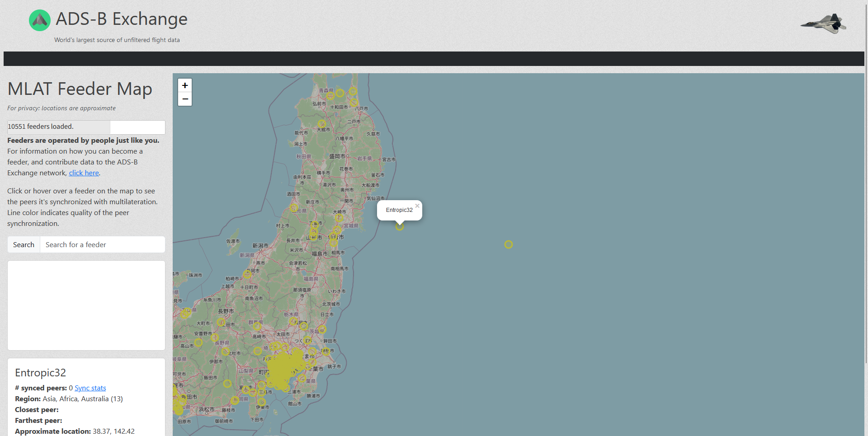Click the 'MLAT Feeder Map' heading
This screenshot has width=868, height=436.
[80, 89]
